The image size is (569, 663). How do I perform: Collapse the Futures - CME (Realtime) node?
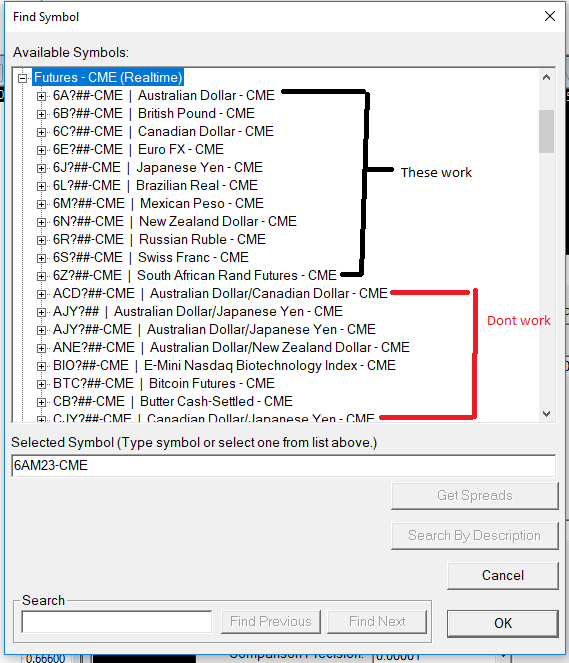22,78
